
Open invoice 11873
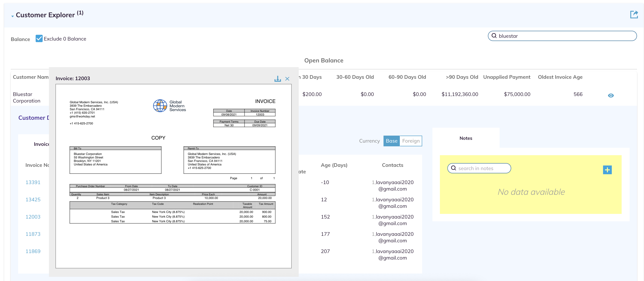[x=33, y=234]
